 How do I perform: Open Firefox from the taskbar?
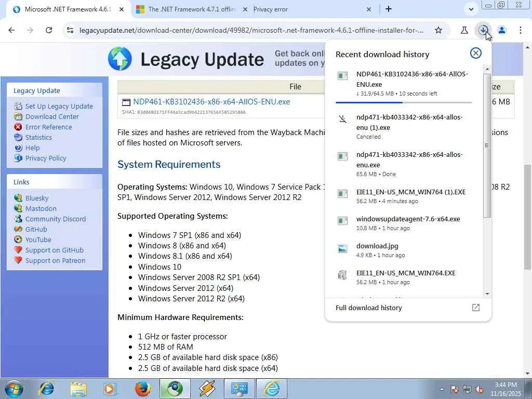142,389
